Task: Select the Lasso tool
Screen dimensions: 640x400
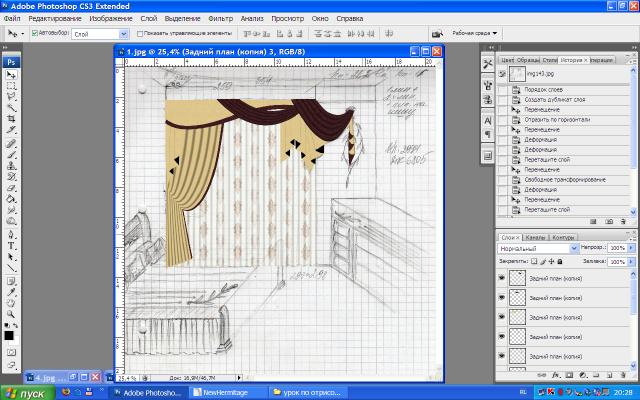Action: tap(11, 97)
